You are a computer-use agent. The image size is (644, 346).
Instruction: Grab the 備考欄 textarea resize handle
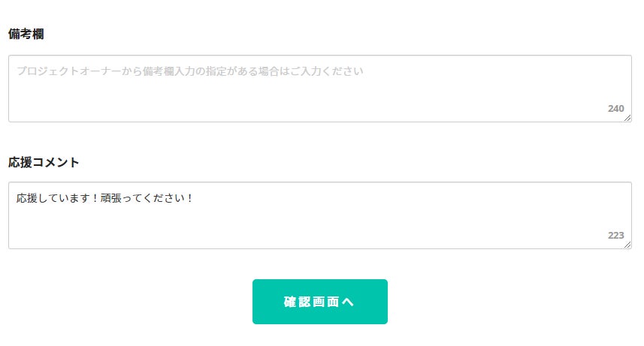[x=627, y=118]
